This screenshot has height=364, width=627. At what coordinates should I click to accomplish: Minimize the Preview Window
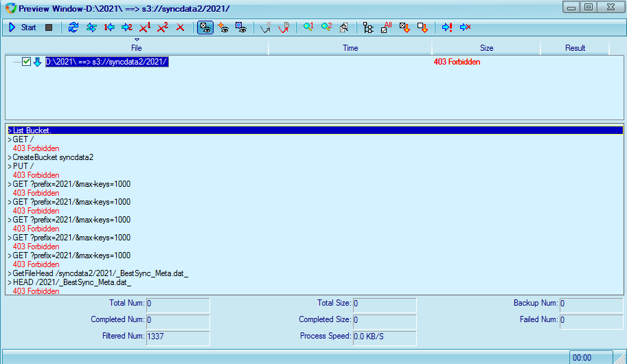(x=571, y=7)
